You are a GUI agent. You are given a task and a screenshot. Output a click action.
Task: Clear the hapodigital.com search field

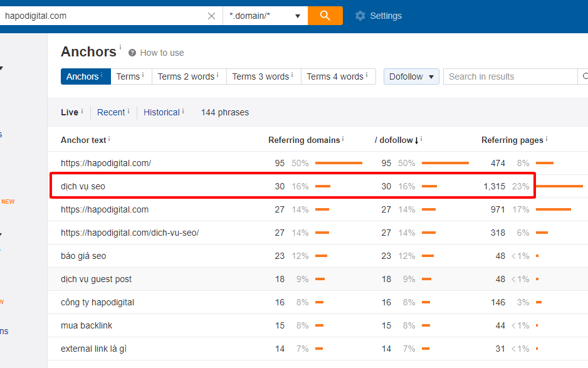tap(211, 16)
